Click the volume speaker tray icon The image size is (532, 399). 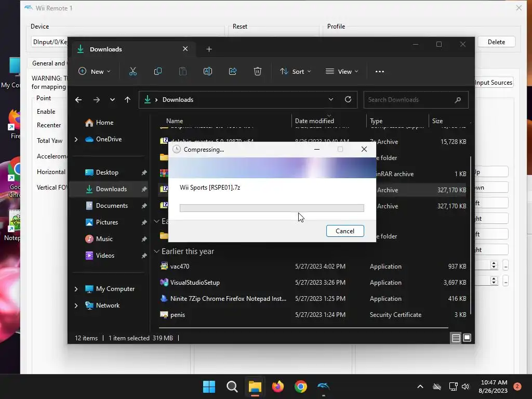coord(465,387)
